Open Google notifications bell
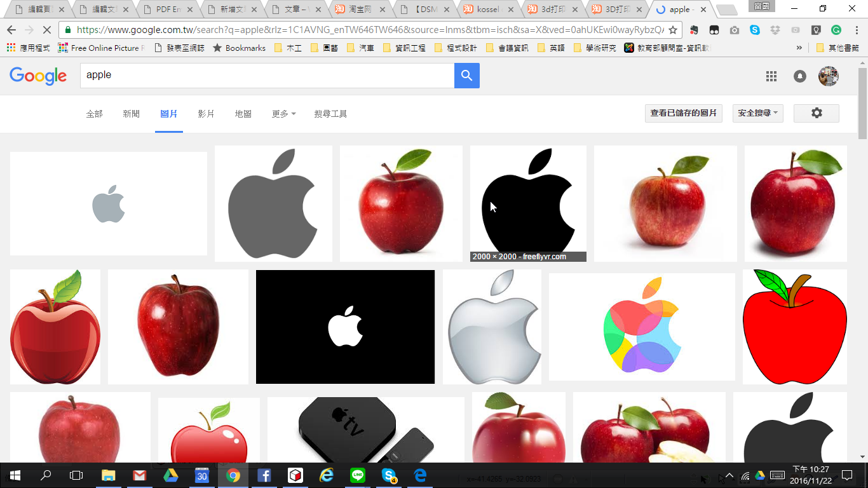The height and width of the screenshot is (488, 868). 800,76
